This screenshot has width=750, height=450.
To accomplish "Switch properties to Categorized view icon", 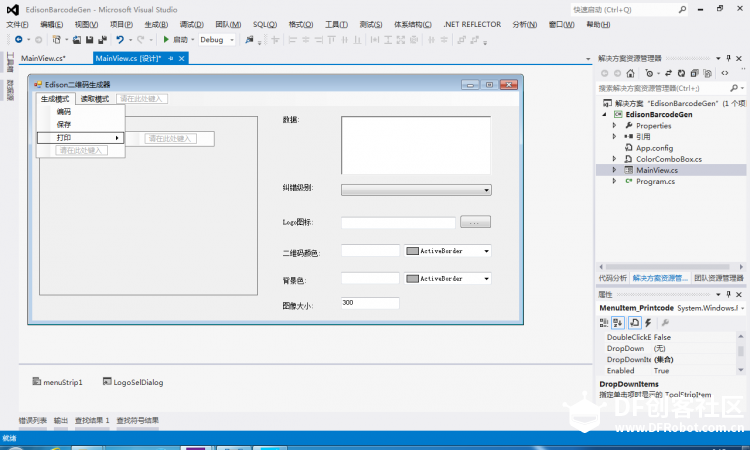I will point(604,323).
